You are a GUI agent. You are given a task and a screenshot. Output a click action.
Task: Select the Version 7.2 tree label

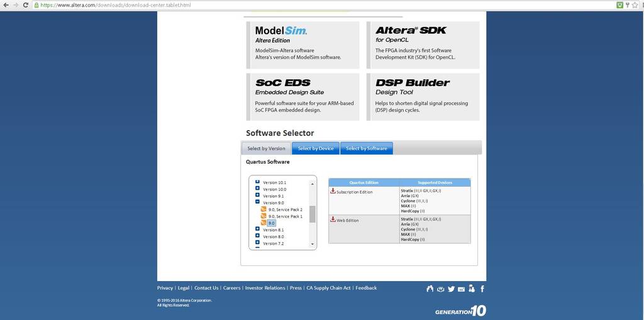(x=273, y=243)
